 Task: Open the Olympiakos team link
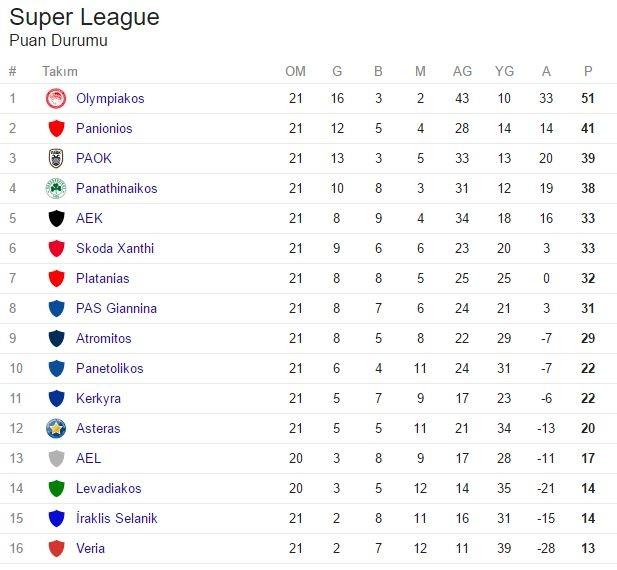(110, 98)
